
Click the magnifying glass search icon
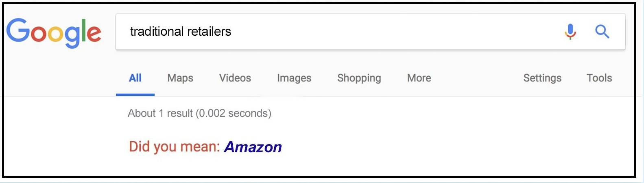(x=602, y=31)
